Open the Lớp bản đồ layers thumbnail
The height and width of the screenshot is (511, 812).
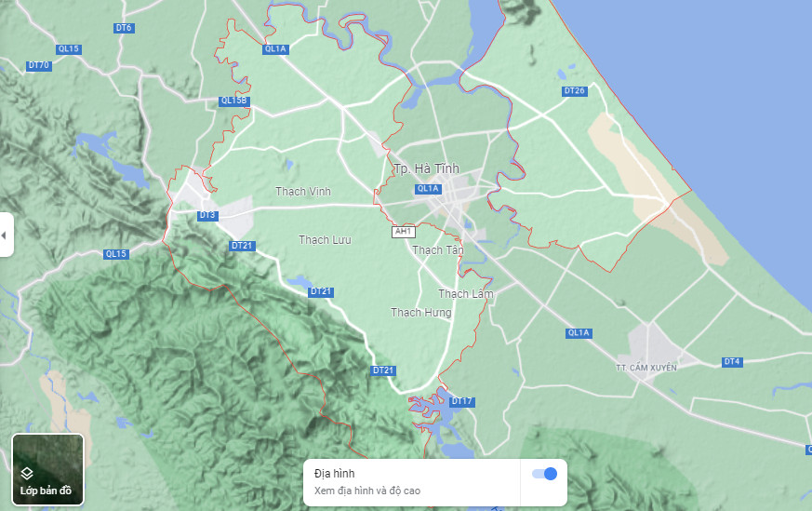click(47, 469)
